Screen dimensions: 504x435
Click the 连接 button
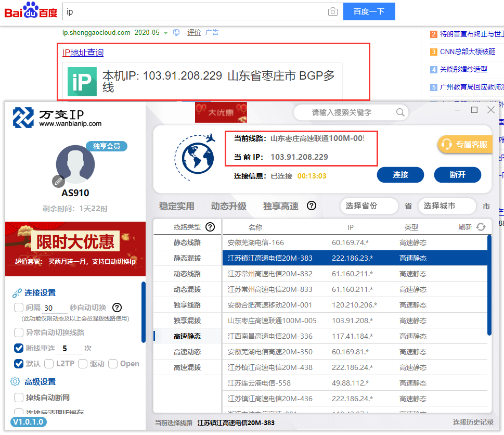coord(400,175)
